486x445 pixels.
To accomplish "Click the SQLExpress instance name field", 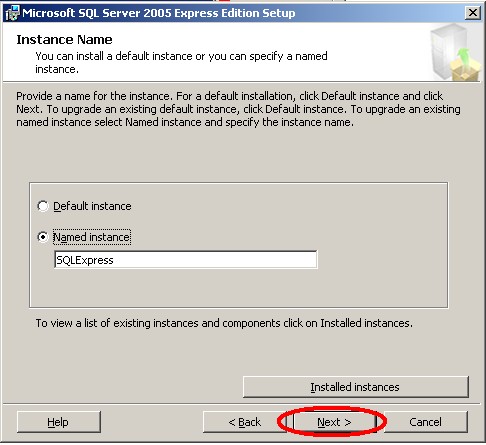I will 185,260.
